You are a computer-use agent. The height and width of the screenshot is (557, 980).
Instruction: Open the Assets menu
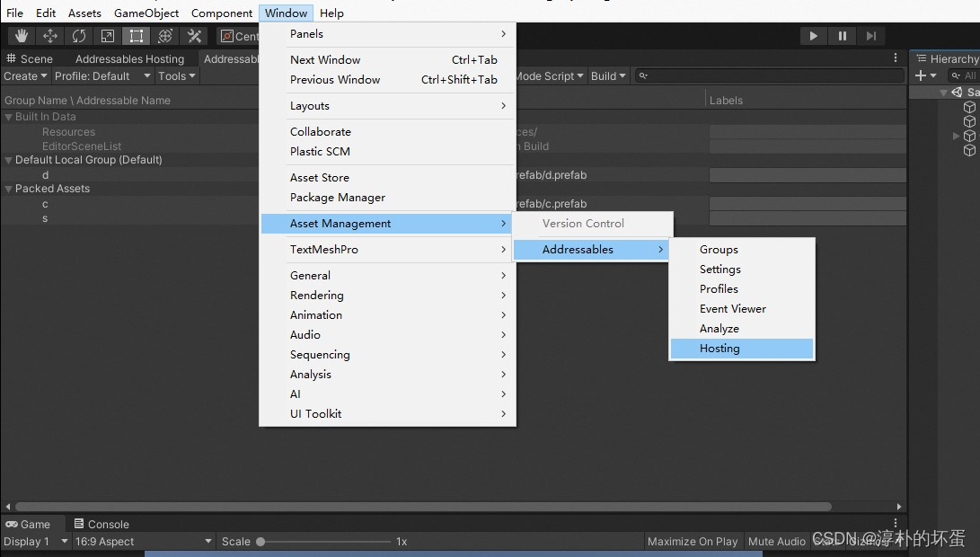[84, 13]
